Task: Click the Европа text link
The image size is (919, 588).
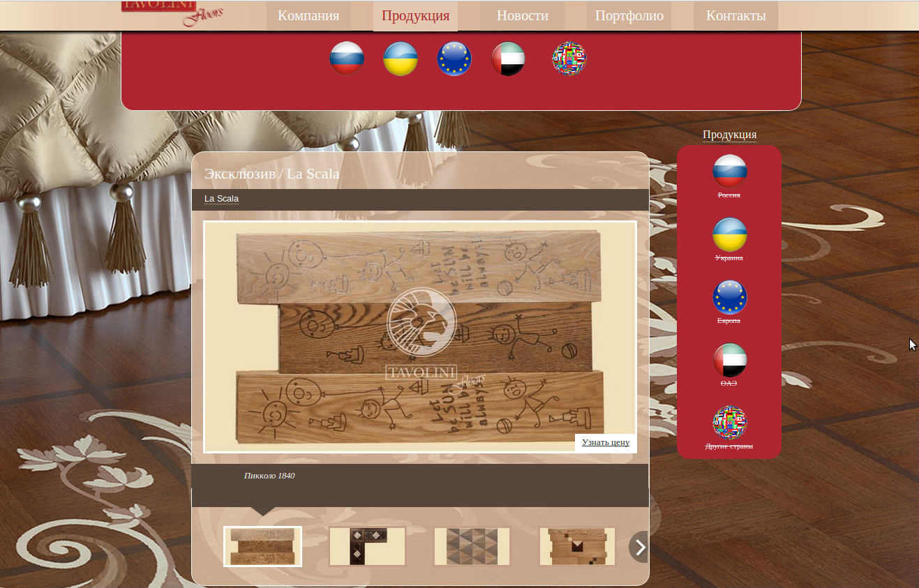Action: tap(729, 321)
